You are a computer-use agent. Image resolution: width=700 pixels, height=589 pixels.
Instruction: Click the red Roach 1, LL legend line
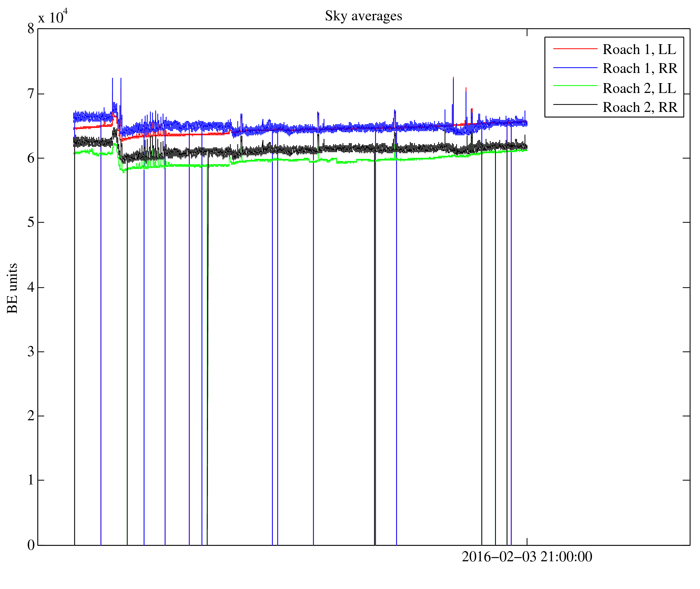pyautogui.click(x=575, y=49)
